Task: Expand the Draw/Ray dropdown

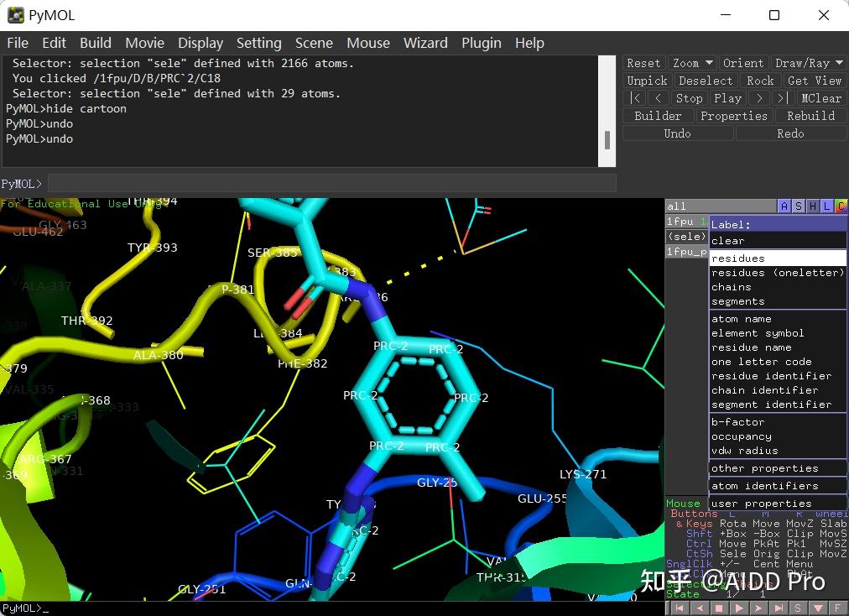Action: pos(809,63)
